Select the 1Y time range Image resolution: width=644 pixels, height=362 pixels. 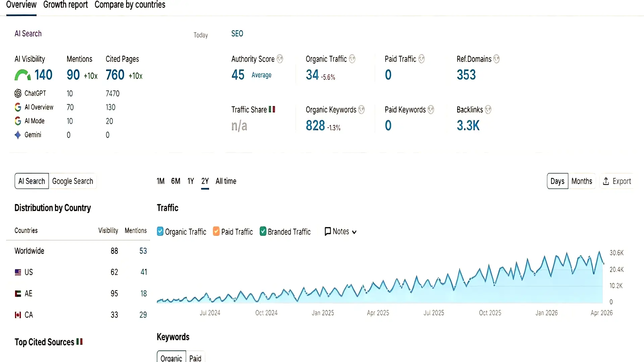point(191,181)
